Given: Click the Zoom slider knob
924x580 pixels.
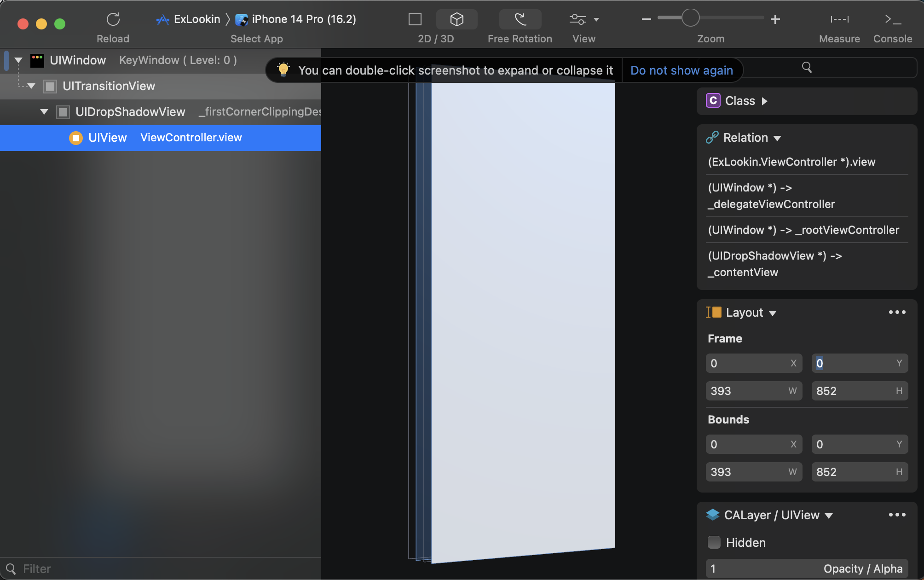Looking at the screenshot, I should 690,18.
